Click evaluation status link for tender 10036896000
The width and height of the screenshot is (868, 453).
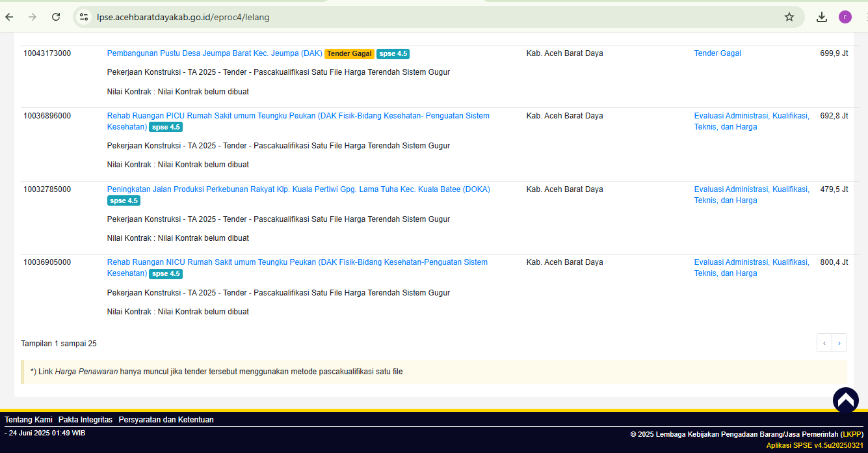point(751,121)
